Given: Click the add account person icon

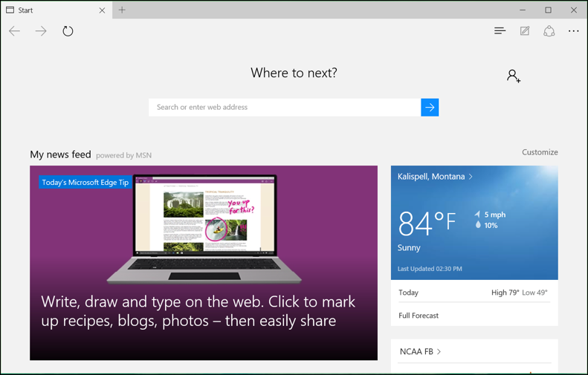Looking at the screenshot, I should (514, 76).
